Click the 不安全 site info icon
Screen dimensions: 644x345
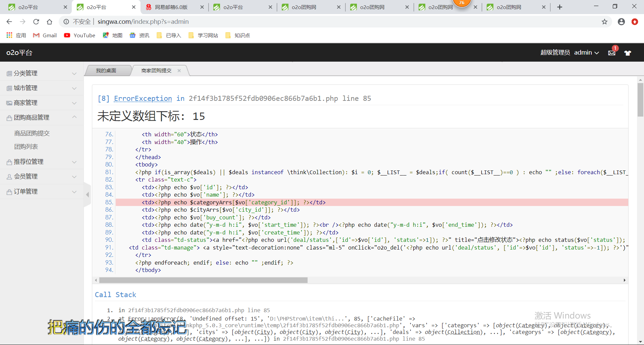coord(66,22)
